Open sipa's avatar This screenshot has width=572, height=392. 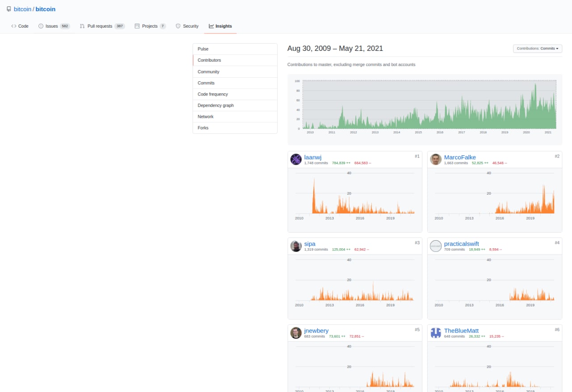pyautogui.click(x=296, y=246)
